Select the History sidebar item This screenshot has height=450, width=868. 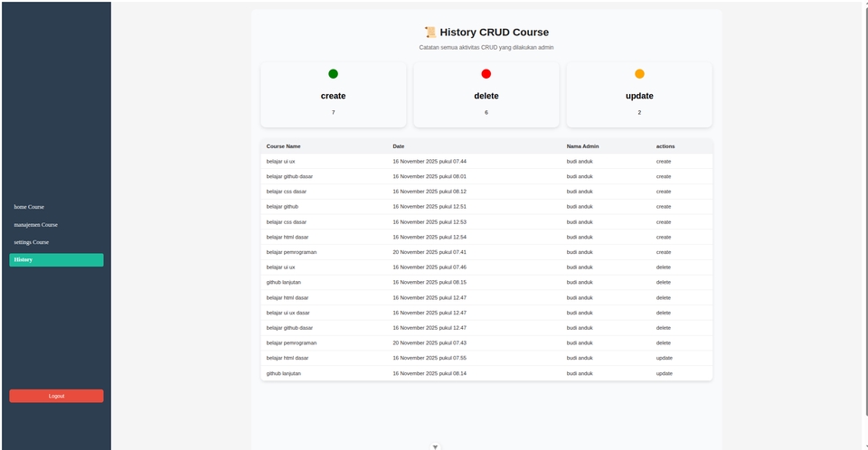pyautogui.click(x=56, y=260)
